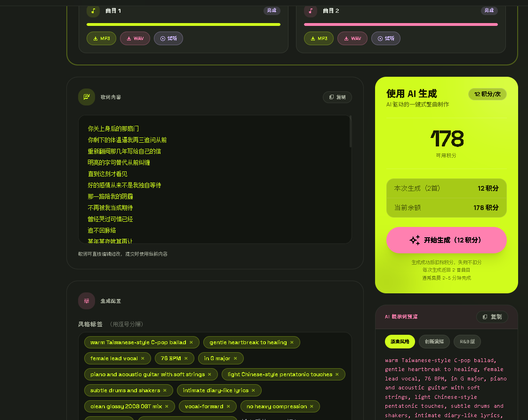
Task: Remove the clean glossy 2008 OST mix tag
Action: click(x=167, y=406)
